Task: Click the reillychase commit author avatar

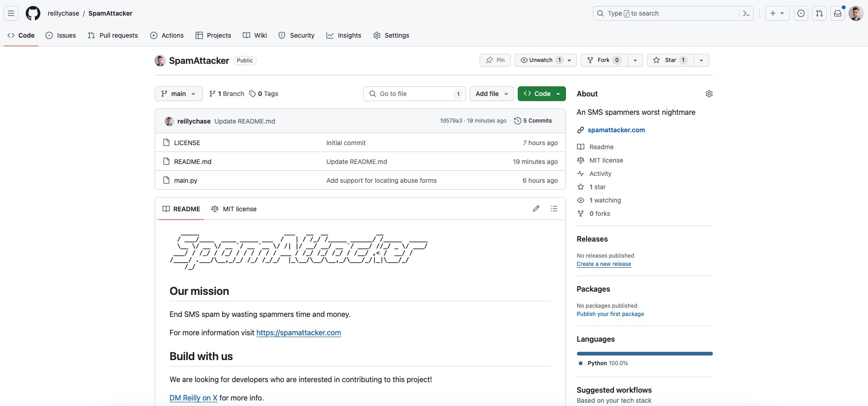Action: point(169,121)
